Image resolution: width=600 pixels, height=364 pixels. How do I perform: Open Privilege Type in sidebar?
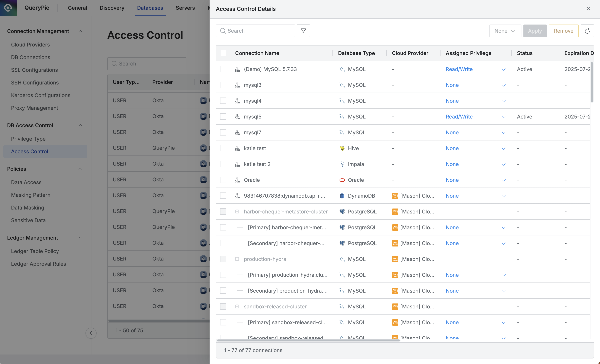click(28, 139)
